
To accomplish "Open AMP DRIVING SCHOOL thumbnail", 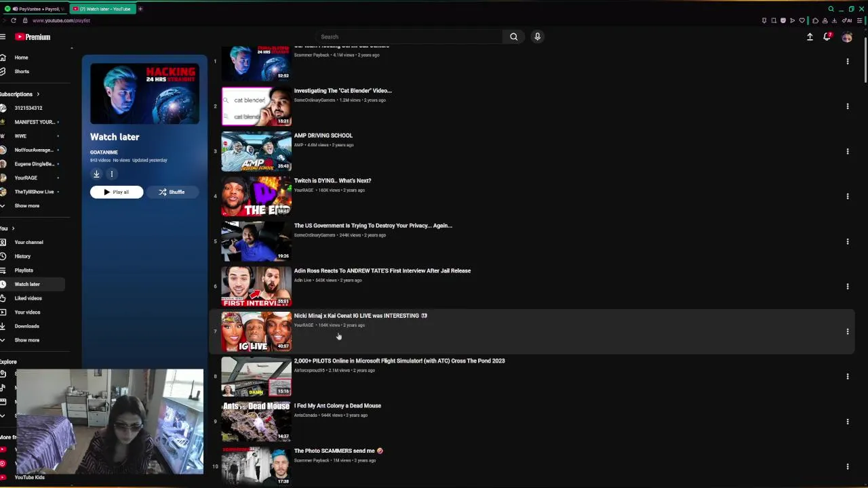I will [x=256, y=151].
